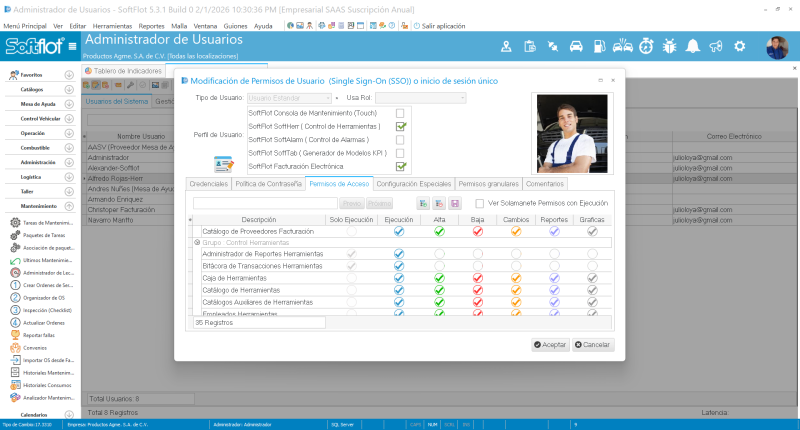Viewport: 800px width, 430px height.
Task: Open the stopwatch icon in blue header
Action: [x=646, y=46]
